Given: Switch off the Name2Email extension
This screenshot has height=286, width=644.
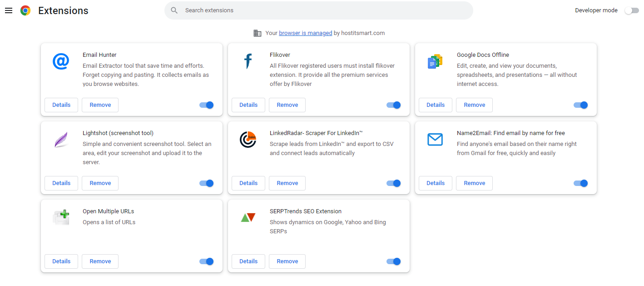Looking at the screenshot, I should [x=581, y=183].
